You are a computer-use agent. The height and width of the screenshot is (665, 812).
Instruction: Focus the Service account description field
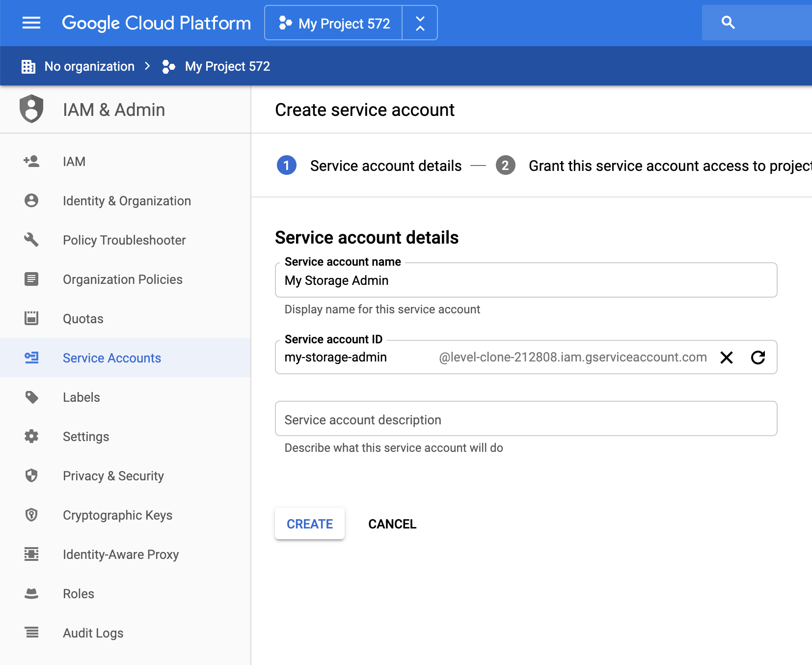(x=525, y=419)
